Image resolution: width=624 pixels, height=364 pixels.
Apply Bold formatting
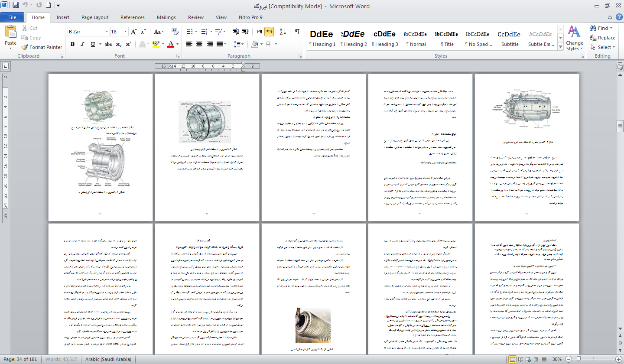click(x=72, y=44)
